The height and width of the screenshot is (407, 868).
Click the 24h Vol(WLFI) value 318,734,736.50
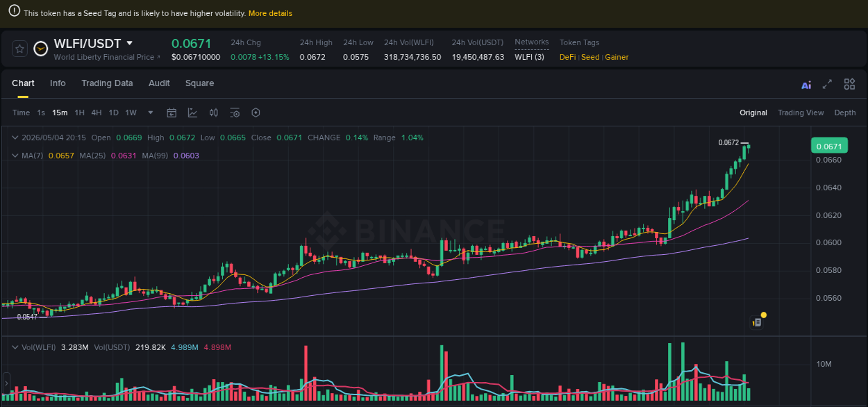412,57
